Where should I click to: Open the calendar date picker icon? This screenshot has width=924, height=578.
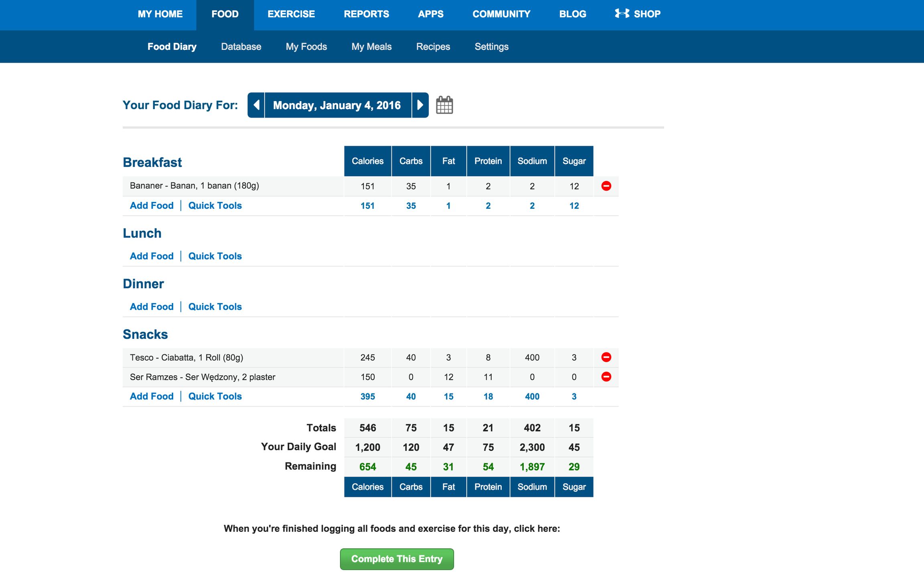tap(444, 105)
